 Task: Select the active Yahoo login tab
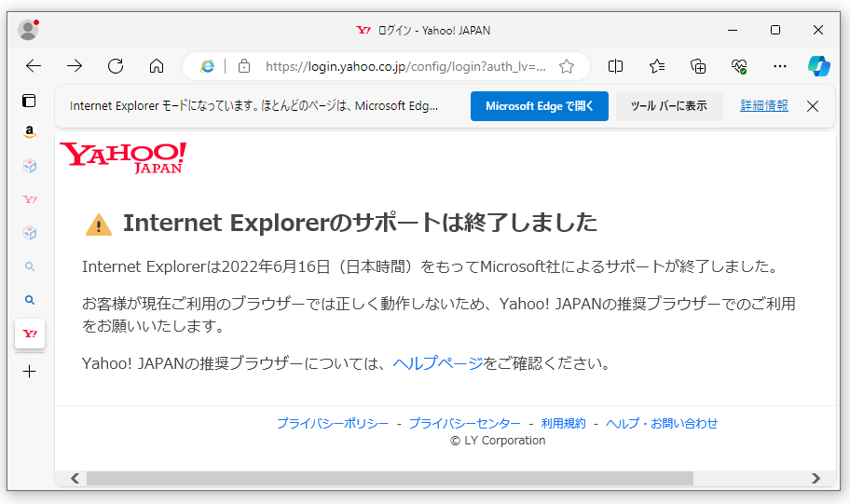click(30, 334)
